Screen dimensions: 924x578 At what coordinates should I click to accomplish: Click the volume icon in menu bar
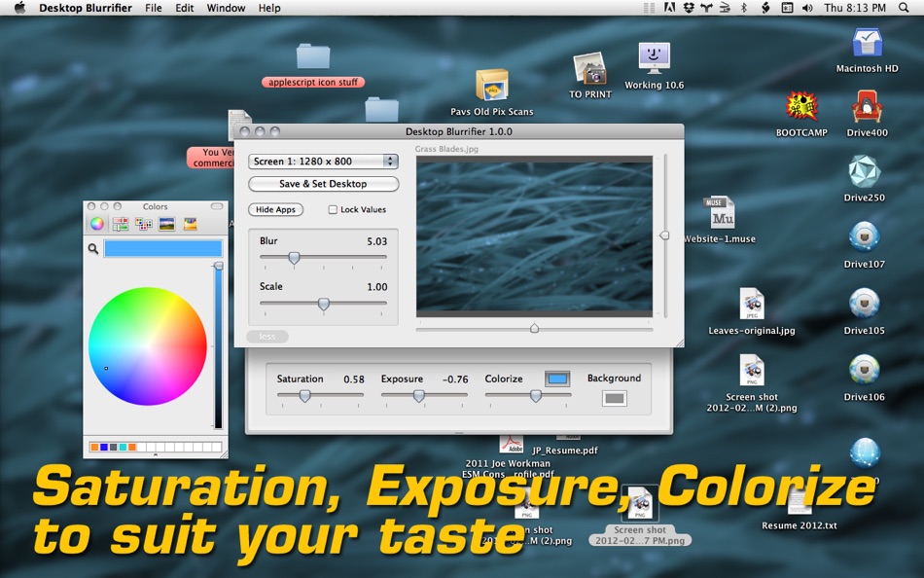coord(807,8)
